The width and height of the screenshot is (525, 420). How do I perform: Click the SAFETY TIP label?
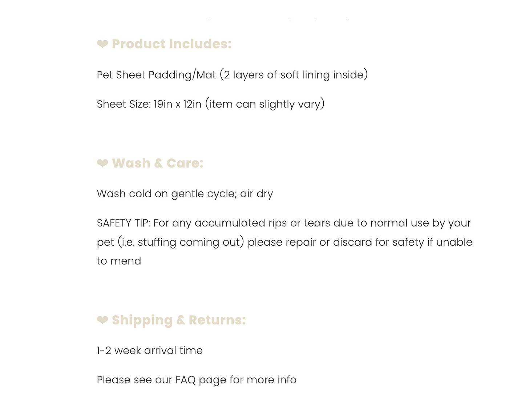123,223
